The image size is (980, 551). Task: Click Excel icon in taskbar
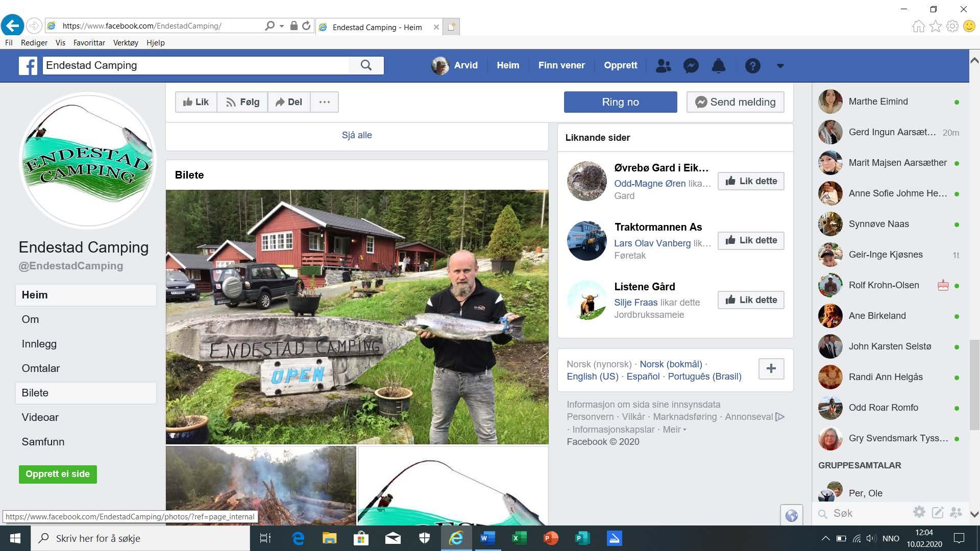click(x=519, y=538)
